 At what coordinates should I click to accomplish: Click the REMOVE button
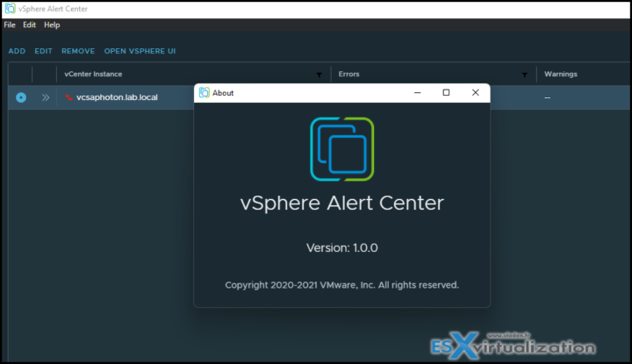click(78, 51)
